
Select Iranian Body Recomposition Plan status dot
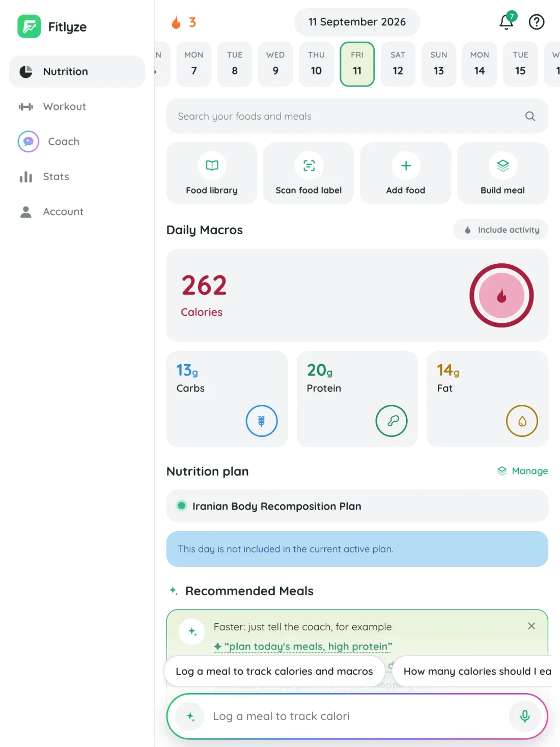(x=181, y=506)
